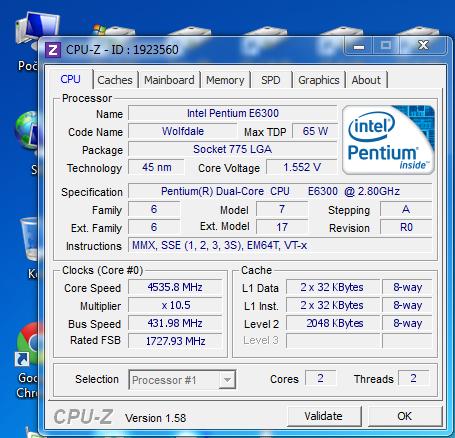The height and width of the screenshot is (438, 455).
Task: Click the Intel Pentium inside logo
Action: pyautogui.click(x=388, y=140)
